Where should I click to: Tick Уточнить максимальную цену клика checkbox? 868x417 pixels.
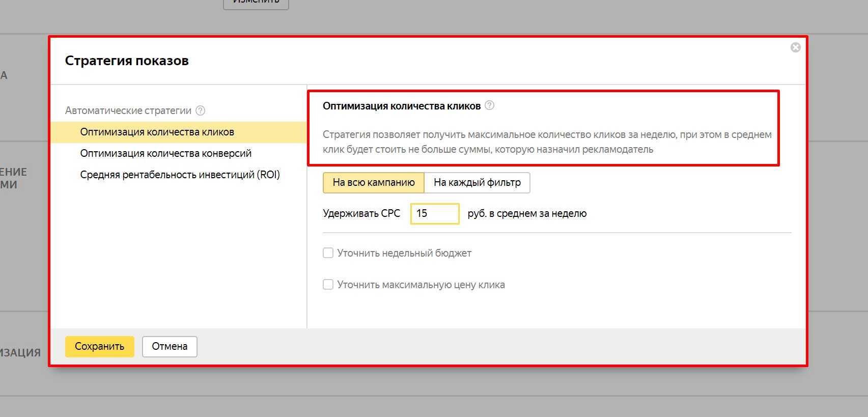click(328, 285)
